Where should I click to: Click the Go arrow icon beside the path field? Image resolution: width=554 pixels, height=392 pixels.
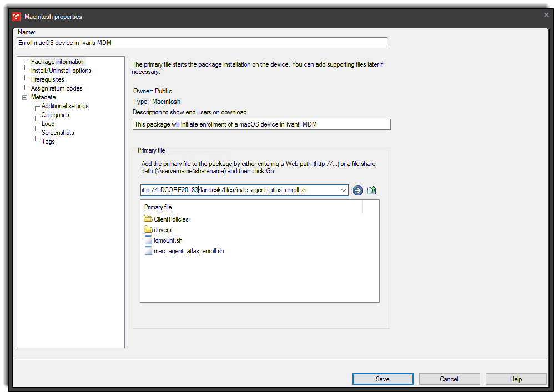pyautogui.click(x=357, y=190)
